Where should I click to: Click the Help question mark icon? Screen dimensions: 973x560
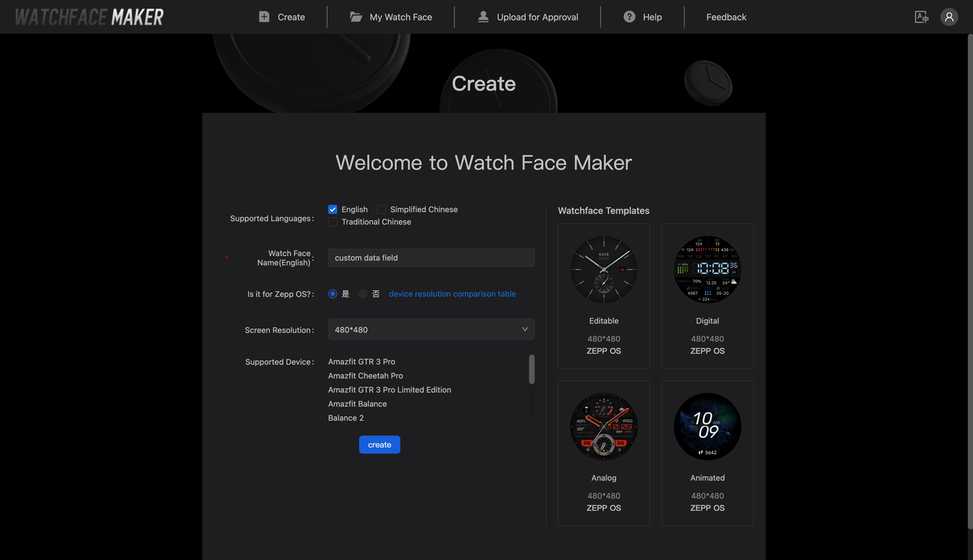(629, 17)
